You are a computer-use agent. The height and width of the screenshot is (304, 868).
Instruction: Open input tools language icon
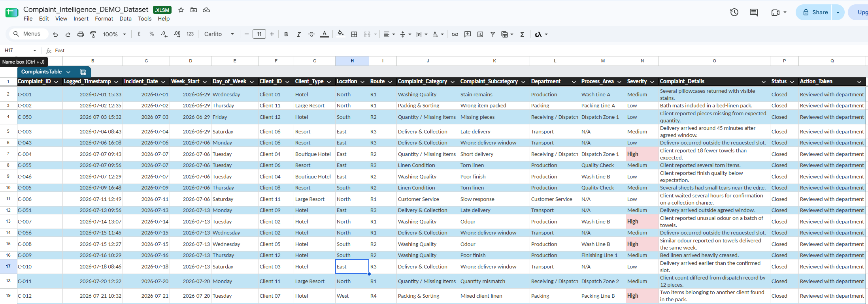(541, 34)
